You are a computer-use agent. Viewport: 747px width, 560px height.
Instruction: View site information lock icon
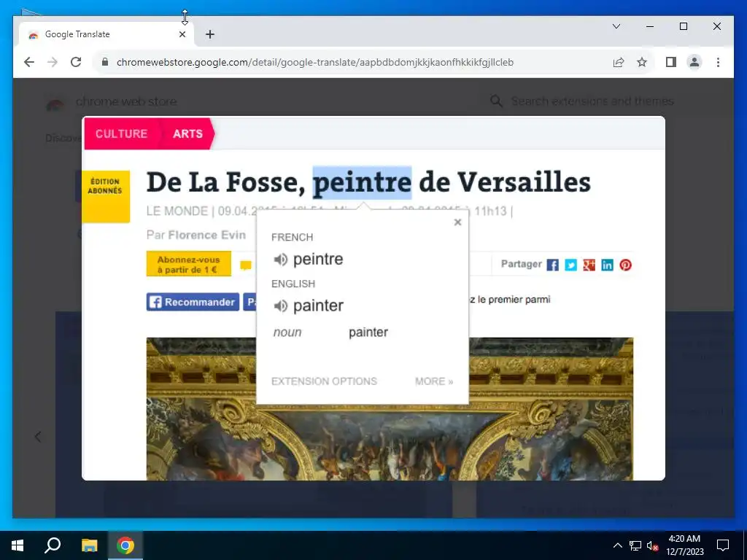[x=105, y=63]
